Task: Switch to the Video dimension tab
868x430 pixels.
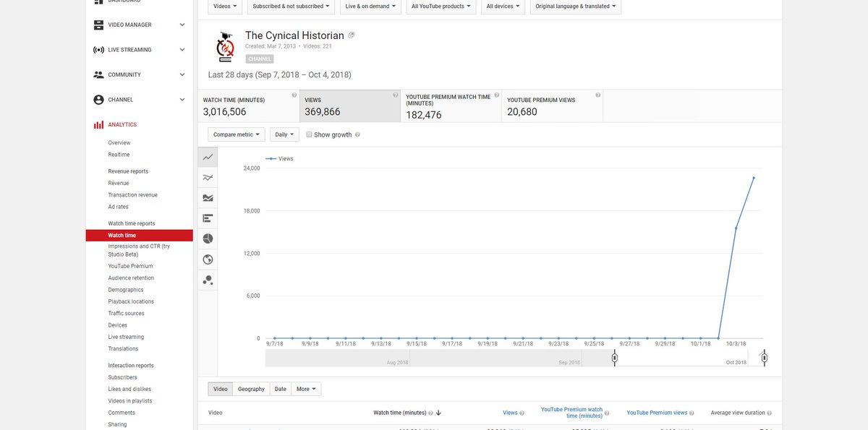Action: (221, 389)
